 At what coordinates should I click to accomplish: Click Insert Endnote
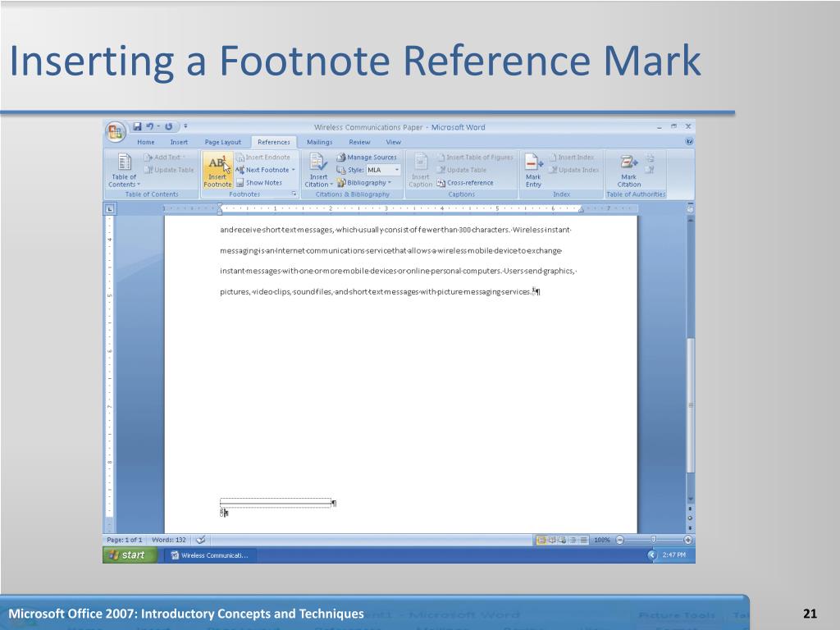(x=263, y=157)
